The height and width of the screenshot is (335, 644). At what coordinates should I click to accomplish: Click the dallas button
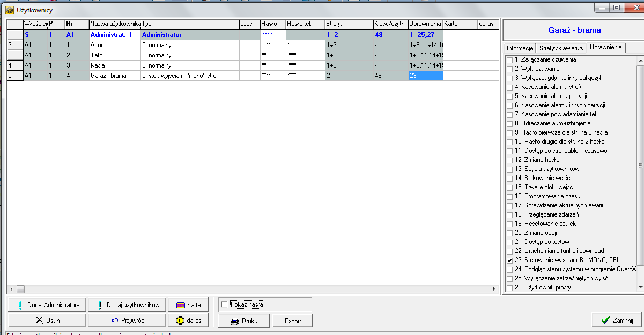pyautogui.click(x=188, y=321)
